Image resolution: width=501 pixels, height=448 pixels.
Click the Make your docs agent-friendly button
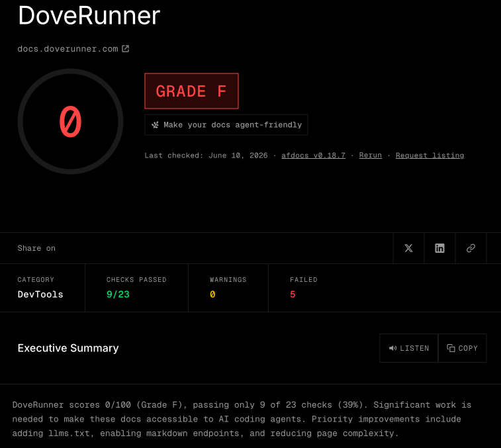point(226,124)
